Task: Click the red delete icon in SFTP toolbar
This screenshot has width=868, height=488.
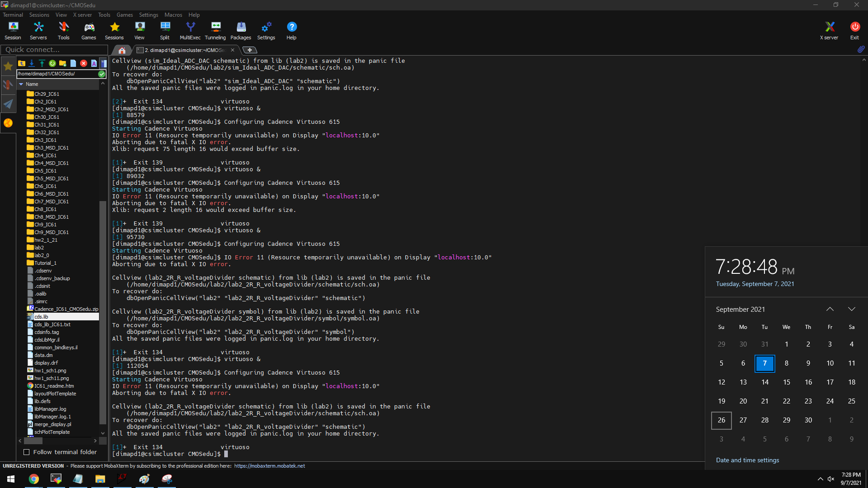Action: (84, 63)
